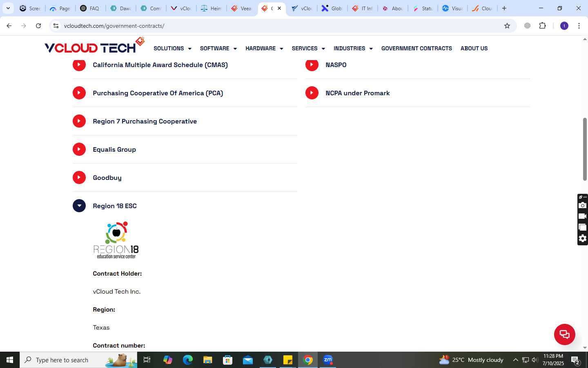Expand NCPA under Promark accordion
588x368 pixels.
(x=417, y=93)
